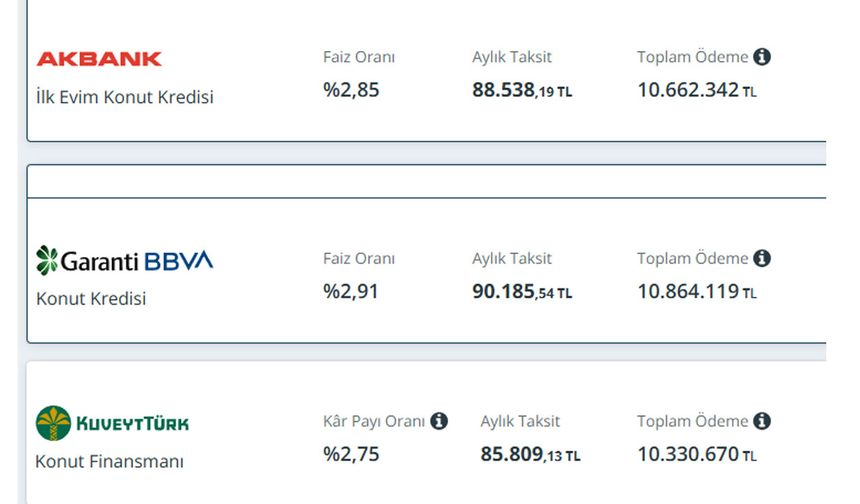This screenshot has width=860, height=504.
Task: Click info icon beside Akbank Toplam Ödeme
Action: tap(762, 57)
